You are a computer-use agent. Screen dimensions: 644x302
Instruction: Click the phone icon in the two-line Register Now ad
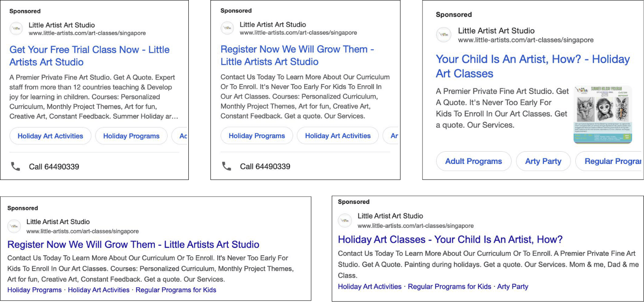tap(227, 166)
